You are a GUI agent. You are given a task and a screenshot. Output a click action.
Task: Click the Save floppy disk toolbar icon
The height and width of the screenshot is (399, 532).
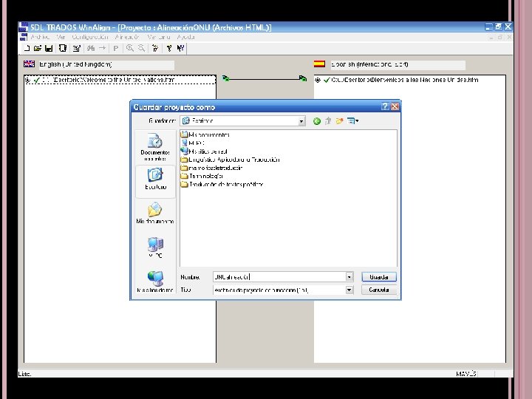(49, 48)
